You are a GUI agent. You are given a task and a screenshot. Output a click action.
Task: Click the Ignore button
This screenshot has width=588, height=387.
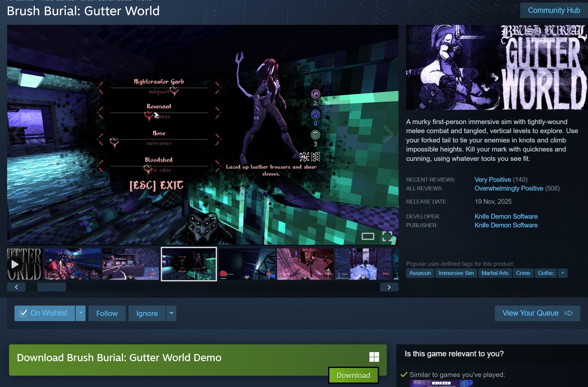(x=147, y=313)
